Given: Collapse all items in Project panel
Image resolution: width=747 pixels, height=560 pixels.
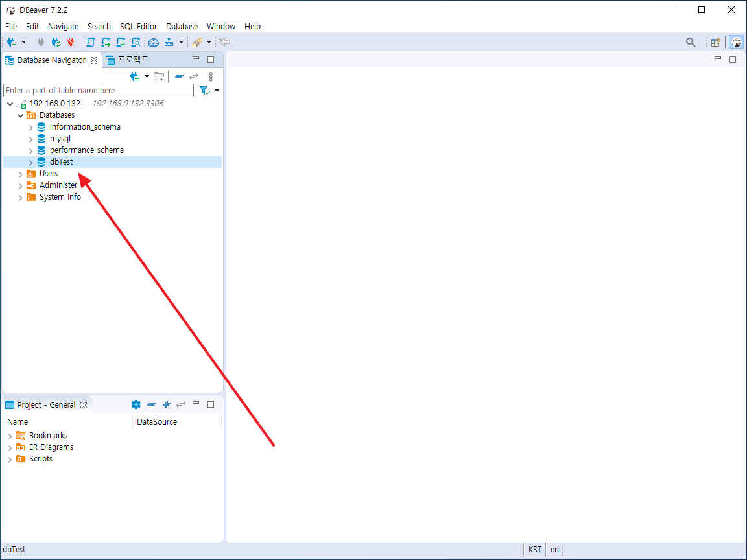Looking at the screenshot, I should tap(152, 404).
